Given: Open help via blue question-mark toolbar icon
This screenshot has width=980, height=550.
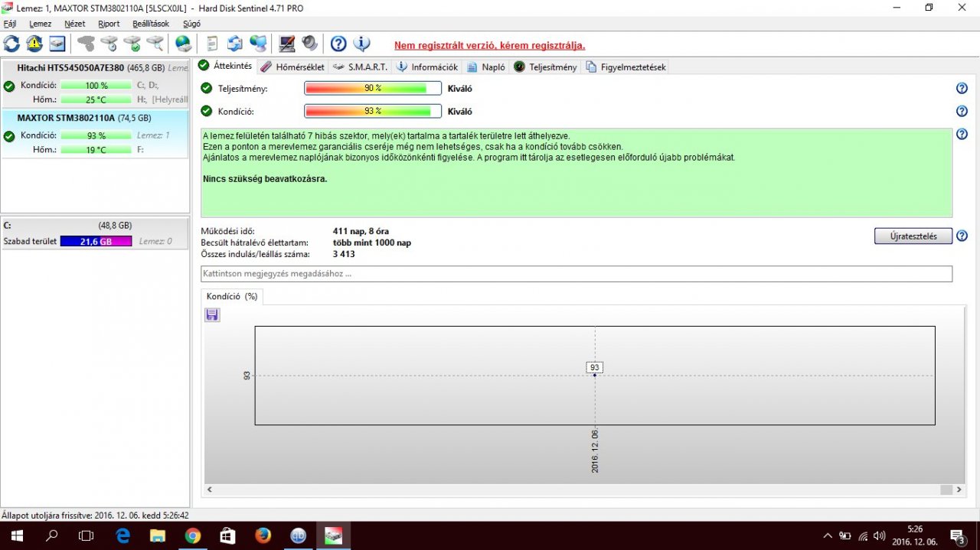Looking at the screenshot, I should 338,44.
